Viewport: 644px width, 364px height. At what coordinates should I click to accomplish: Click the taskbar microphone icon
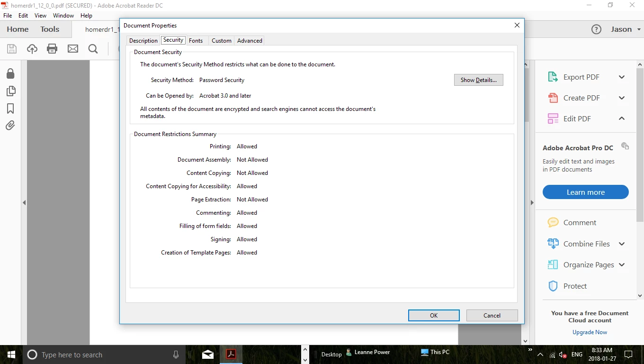[176, 355]
